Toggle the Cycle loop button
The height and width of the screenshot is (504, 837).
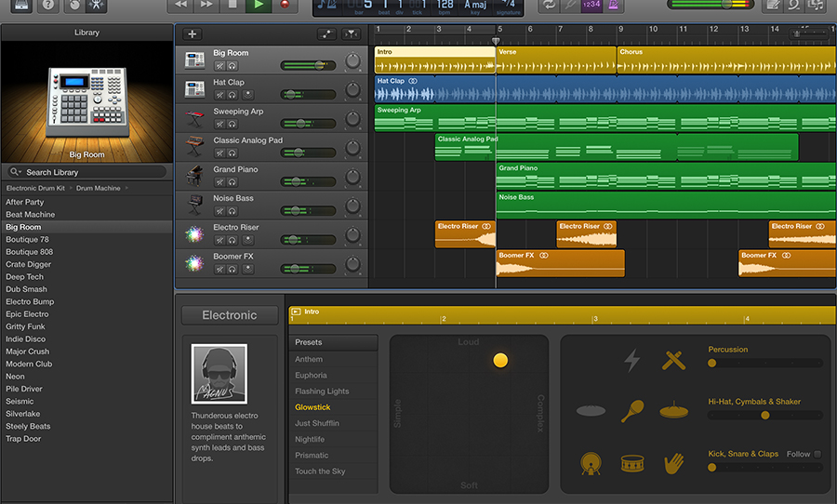pyautogui.click(x=549, y=5)
